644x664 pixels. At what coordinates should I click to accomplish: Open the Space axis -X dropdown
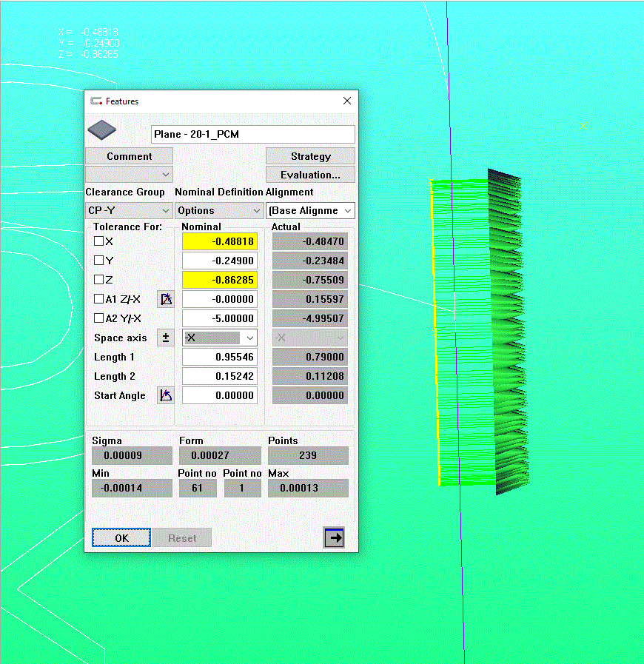219,338
